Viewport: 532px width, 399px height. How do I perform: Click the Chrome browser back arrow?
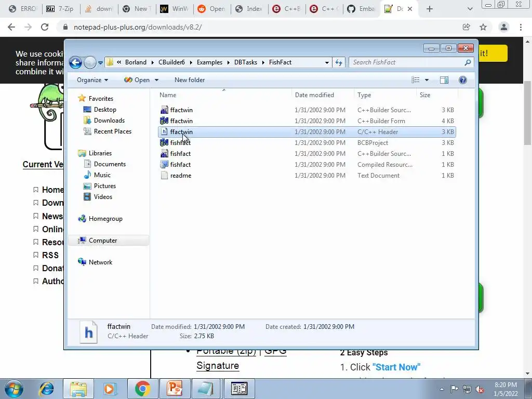(x=11, y=27)
